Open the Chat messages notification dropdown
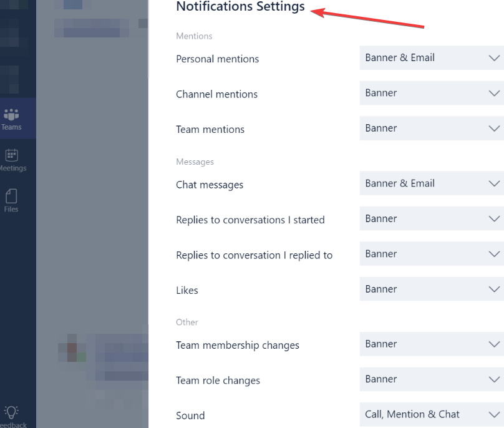Viewport: 504px width, 428px height. click(432, 183)
